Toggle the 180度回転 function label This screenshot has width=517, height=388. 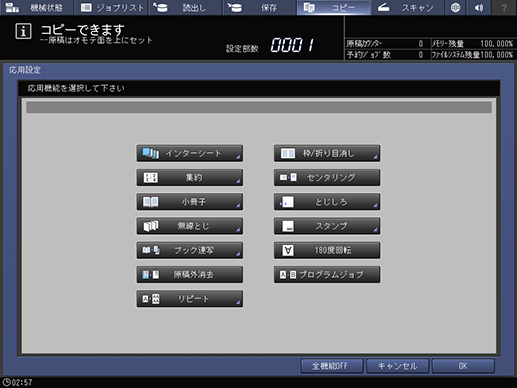click(333, 250)
